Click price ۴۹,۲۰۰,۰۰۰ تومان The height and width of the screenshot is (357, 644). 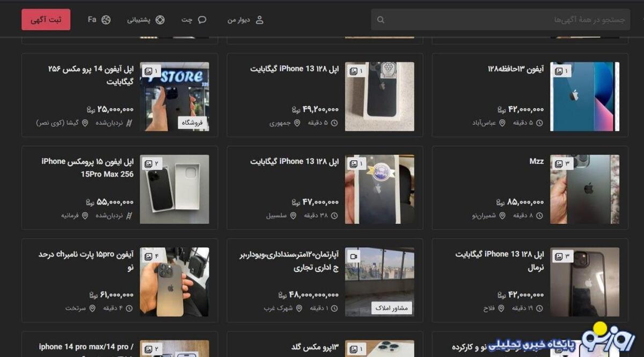(x=315, y=109)
